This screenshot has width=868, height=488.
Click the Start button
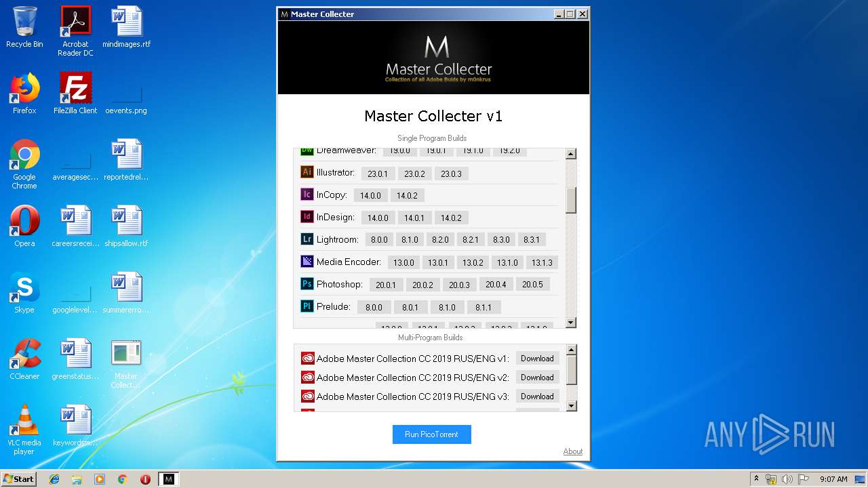click(x=18, y=479)
